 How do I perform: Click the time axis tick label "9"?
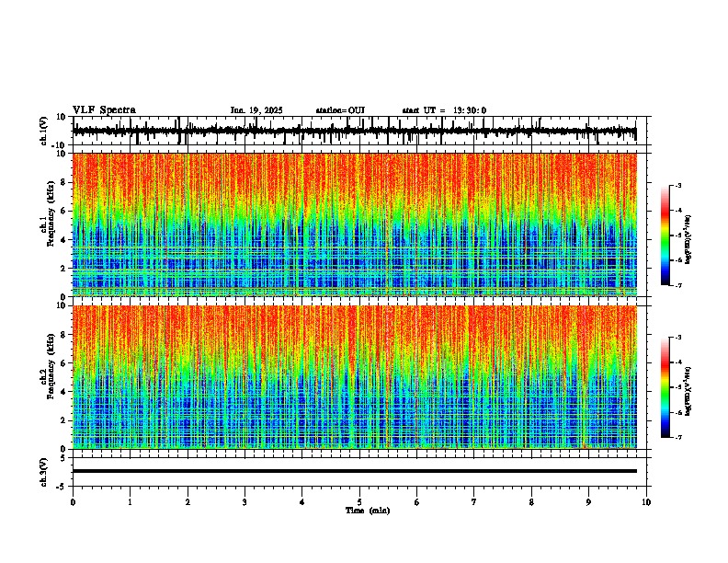pyautogui.click(x=588, y=502)
